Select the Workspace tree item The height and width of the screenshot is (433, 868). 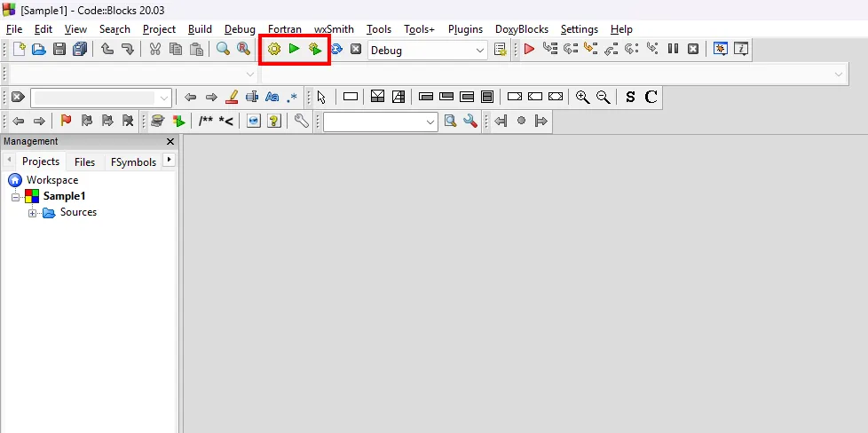(51, 180)
